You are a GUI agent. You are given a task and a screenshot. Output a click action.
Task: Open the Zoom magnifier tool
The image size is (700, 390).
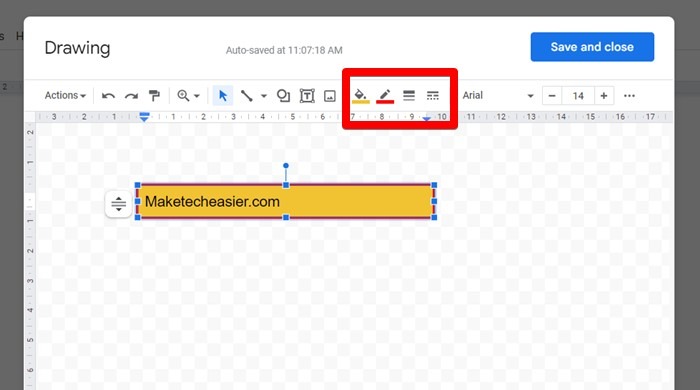click(x=183, y=95)
